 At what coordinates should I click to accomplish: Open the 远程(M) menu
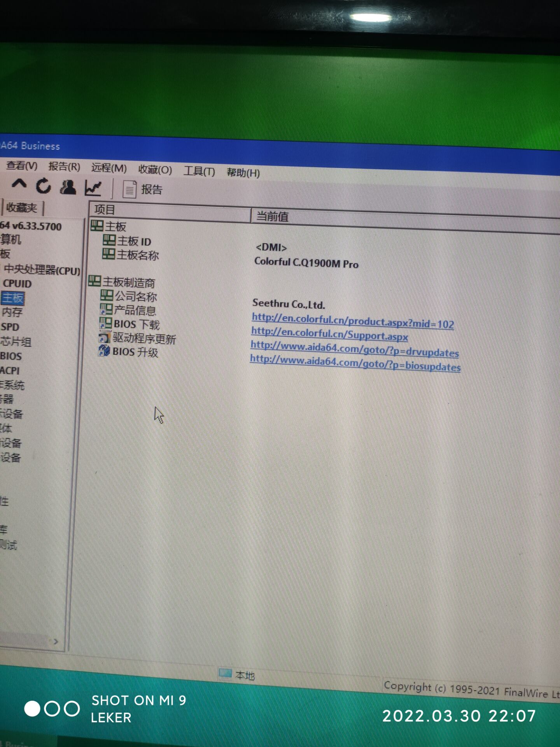(x=109, y=168)
